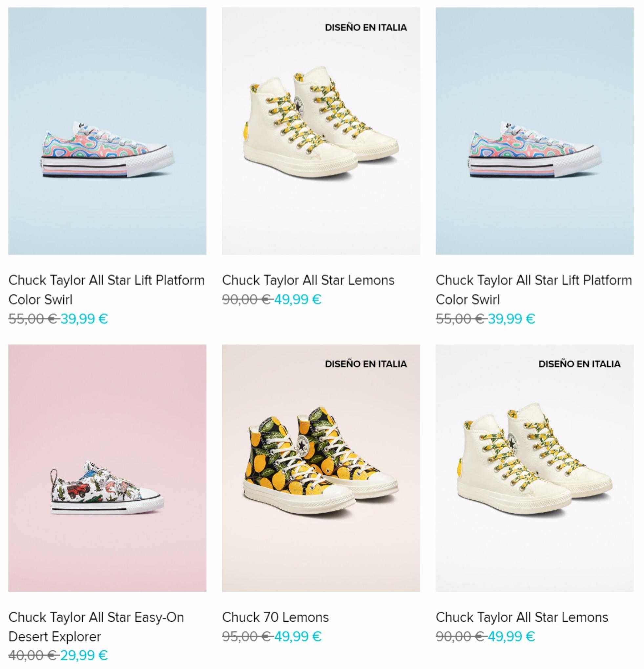Click DISEÑO EN ITALIA badge on Chuck 70 Lemons

(x=366, y=364)
